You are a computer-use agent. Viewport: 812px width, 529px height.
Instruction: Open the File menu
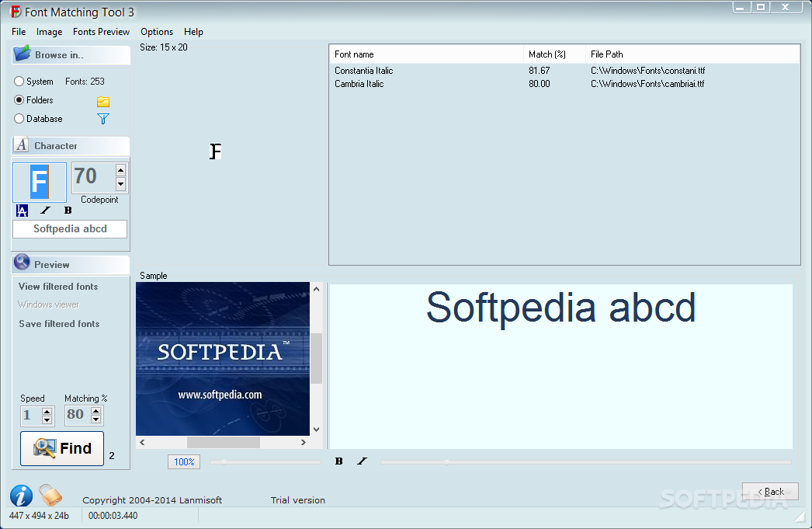19,32
